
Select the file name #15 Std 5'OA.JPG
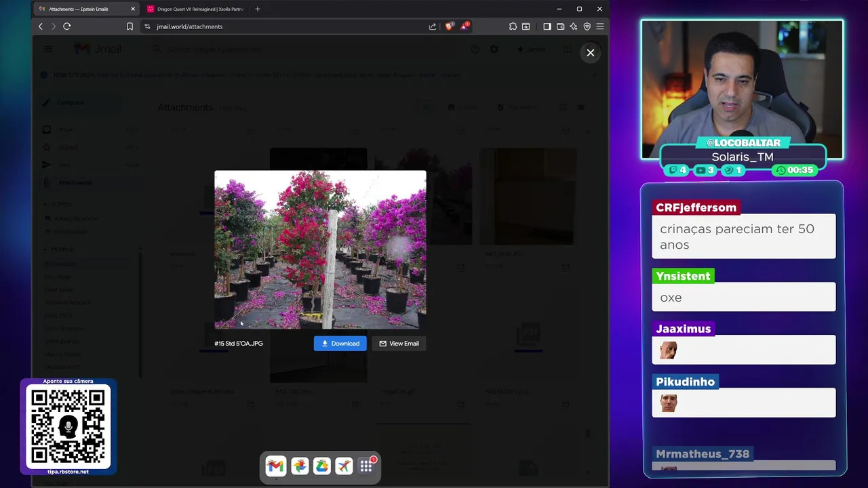[x=239, y=344]
